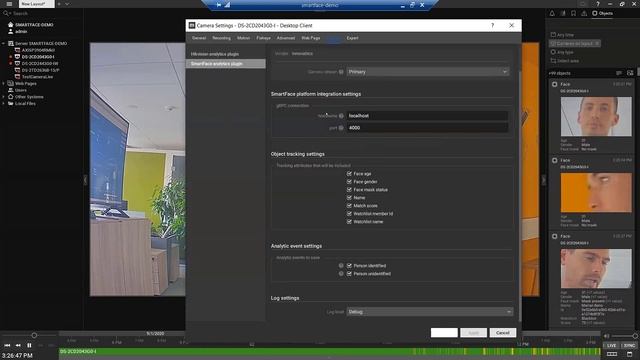This screenshot has height=360, width=640.
Task: Pause playback on the timeline
Action: click(x=29, y=345)
